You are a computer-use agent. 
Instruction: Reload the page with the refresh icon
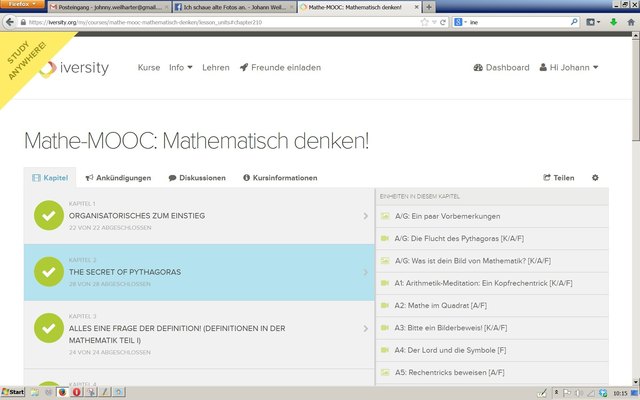coord(442,22)
